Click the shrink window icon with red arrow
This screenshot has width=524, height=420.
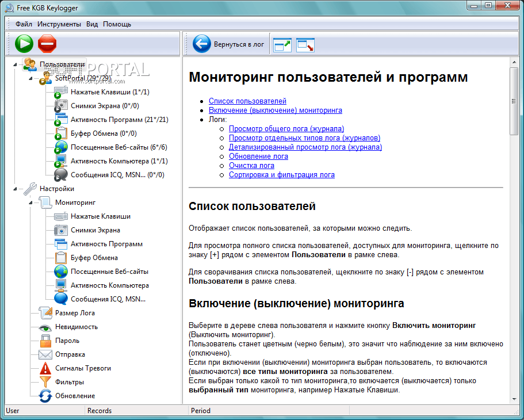305,45
